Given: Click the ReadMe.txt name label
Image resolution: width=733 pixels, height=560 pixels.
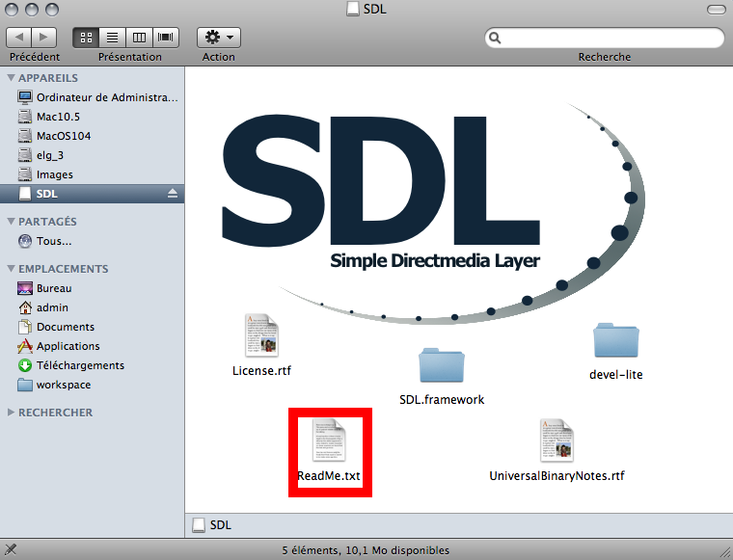Looking at the screenshot, I should click(x=329, y=475).
